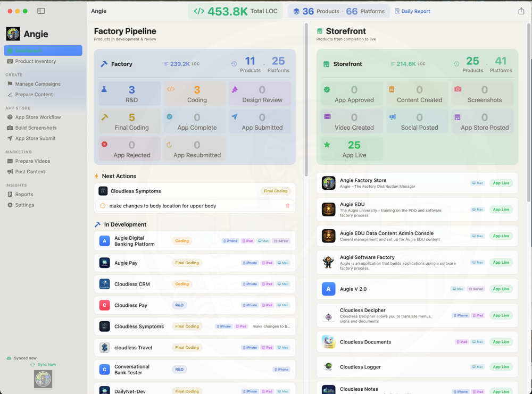Open Conversational Bank Tester row

(195, 370)
